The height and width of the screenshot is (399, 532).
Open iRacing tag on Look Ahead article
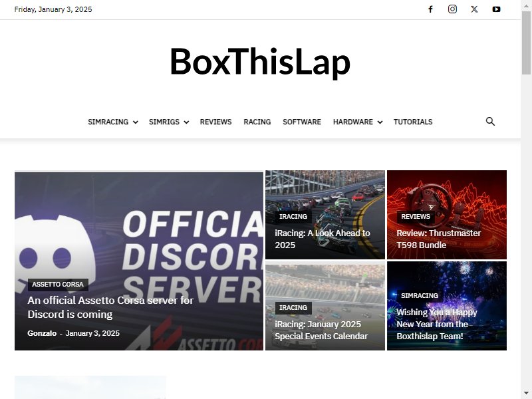(293, 217)
